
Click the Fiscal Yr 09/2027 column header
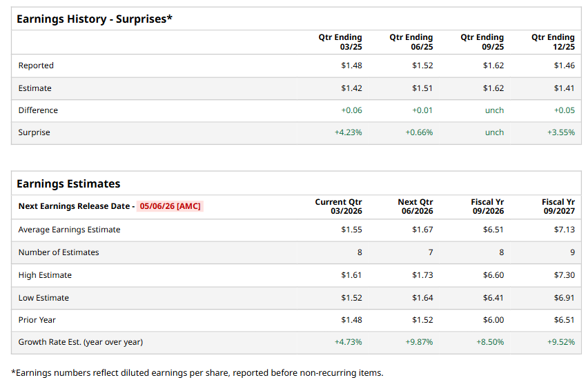point(558,206)
